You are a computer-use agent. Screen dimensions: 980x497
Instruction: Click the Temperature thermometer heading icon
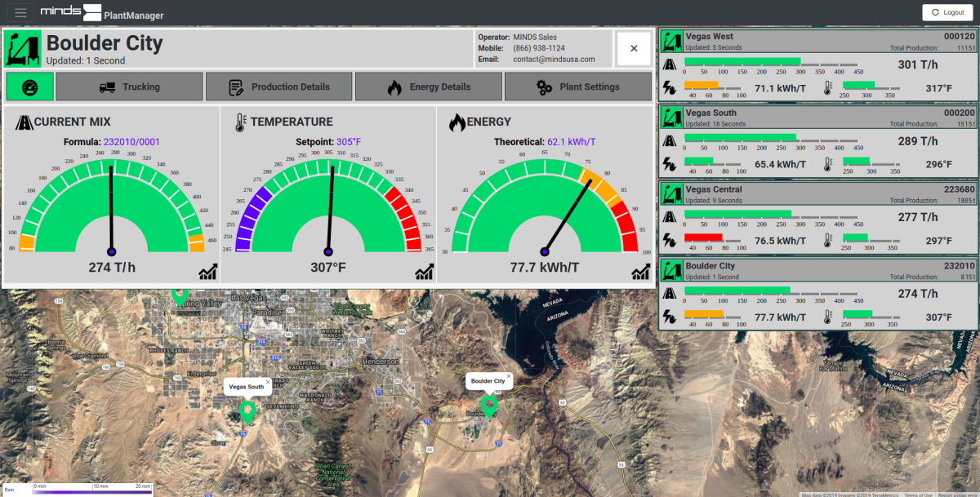(x=240, y=122)
